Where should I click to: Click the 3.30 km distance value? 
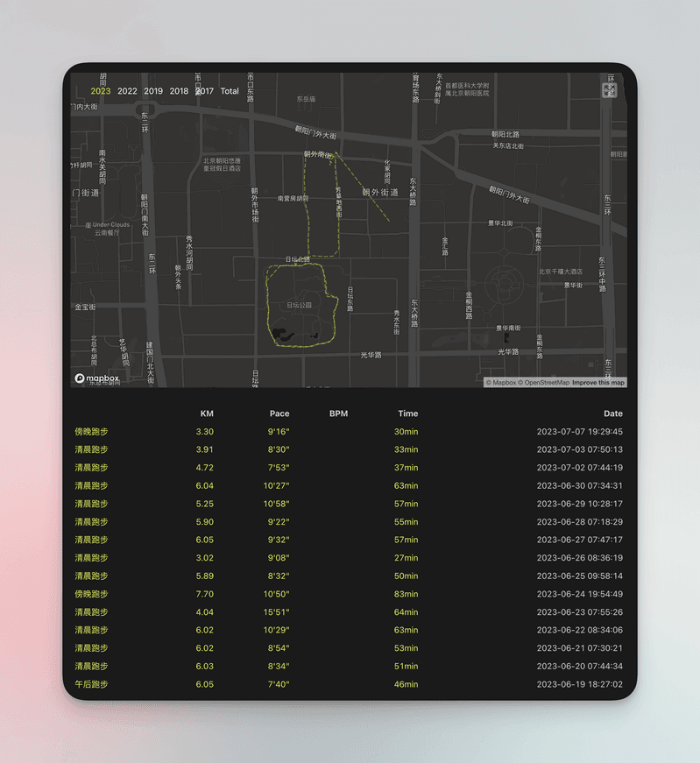pos(204,432)
